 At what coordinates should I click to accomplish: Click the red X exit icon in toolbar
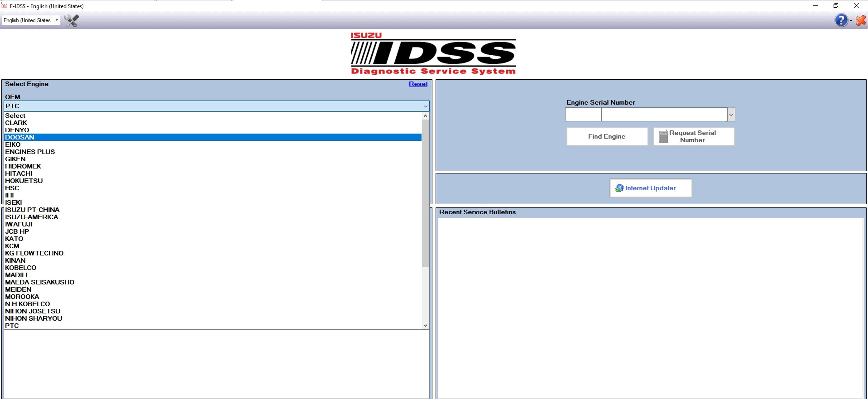tap(861, 20)
